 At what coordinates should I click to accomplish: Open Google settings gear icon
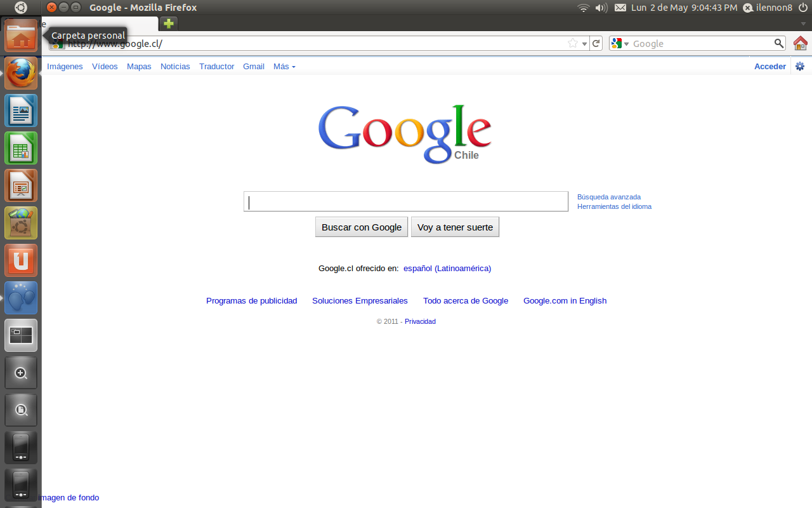click(x=799, y=66)
